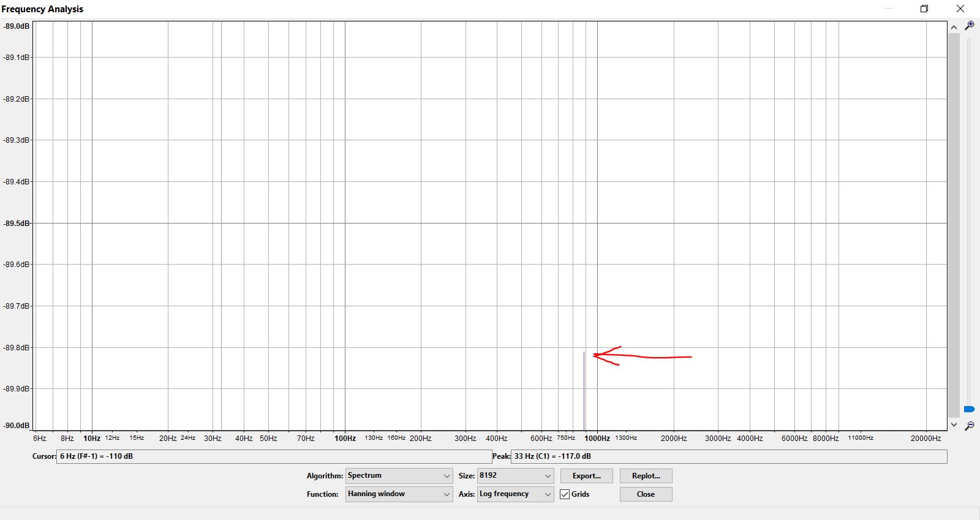Open the Algorithm dropdown showing Spectrum
This screenshot has height=520, width=980.
click(399, 476)
